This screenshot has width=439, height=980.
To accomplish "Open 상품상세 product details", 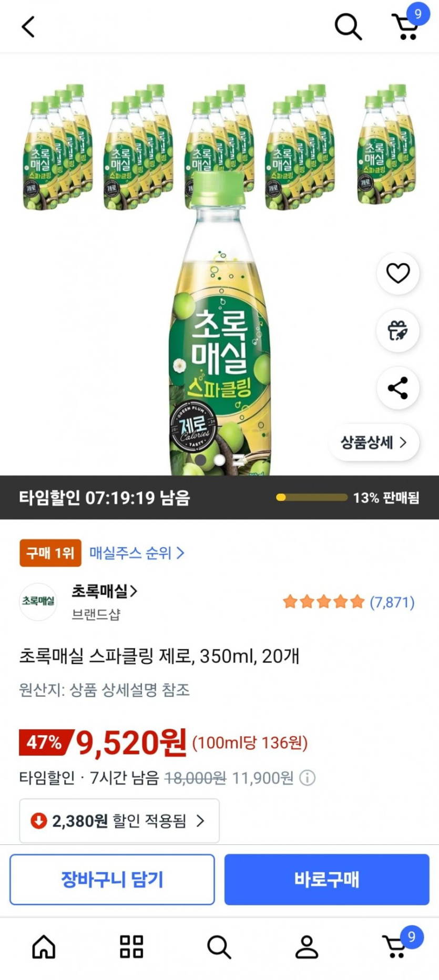I will tap(374, 442).
